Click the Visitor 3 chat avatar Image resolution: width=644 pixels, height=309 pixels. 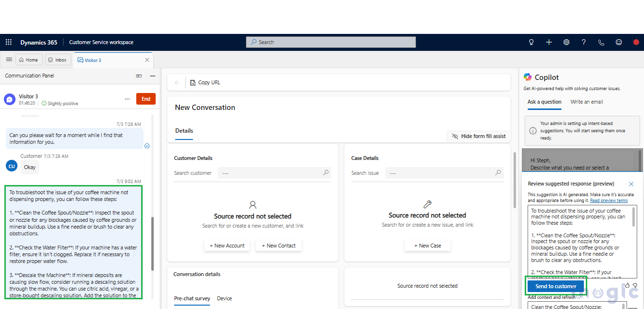[x=10, y=99]
